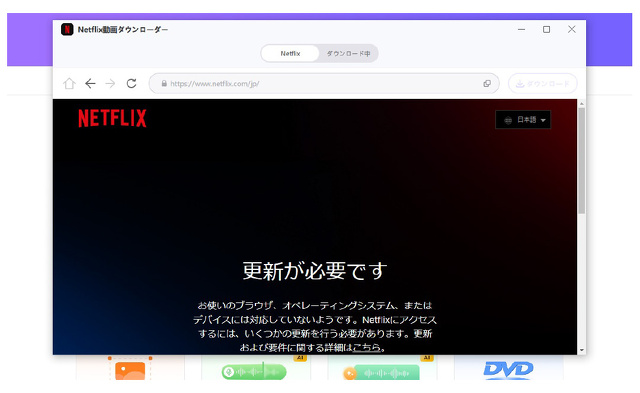Click the 更新が必要です heading
The image size is (640, 393).
click(x=315, y=271)
